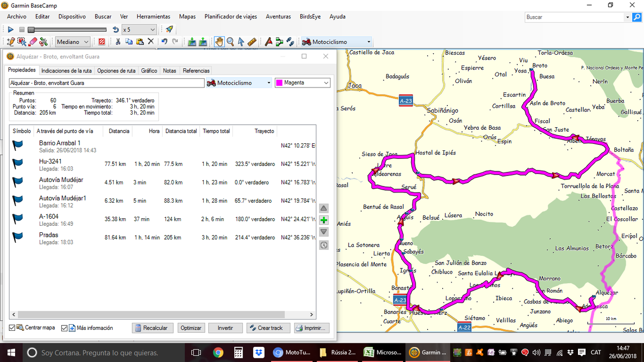Select the Pradas waypoint row

pyautogui.click(x=163, y=238)
